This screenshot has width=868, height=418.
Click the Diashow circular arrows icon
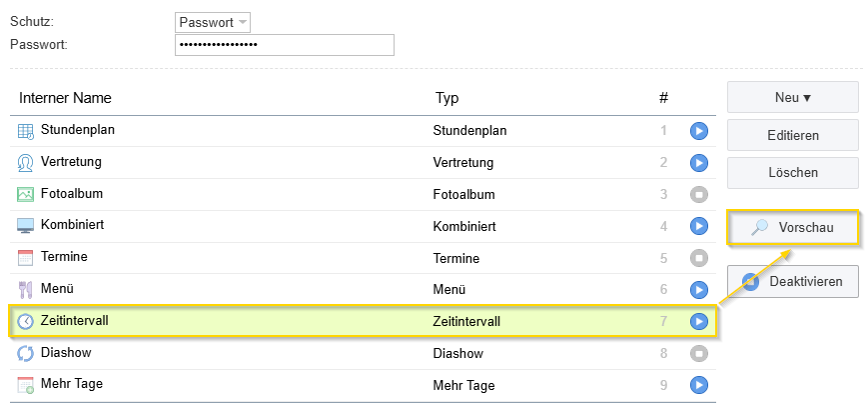25,354
